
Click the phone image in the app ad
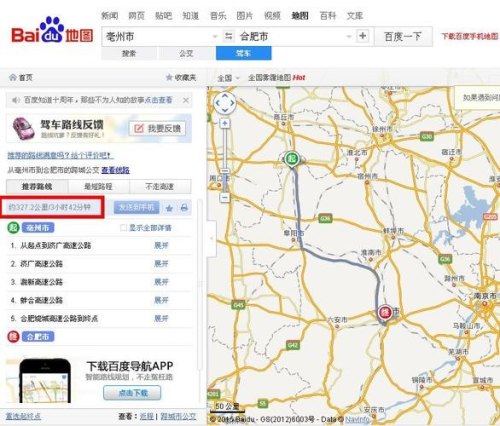point(45,381)
